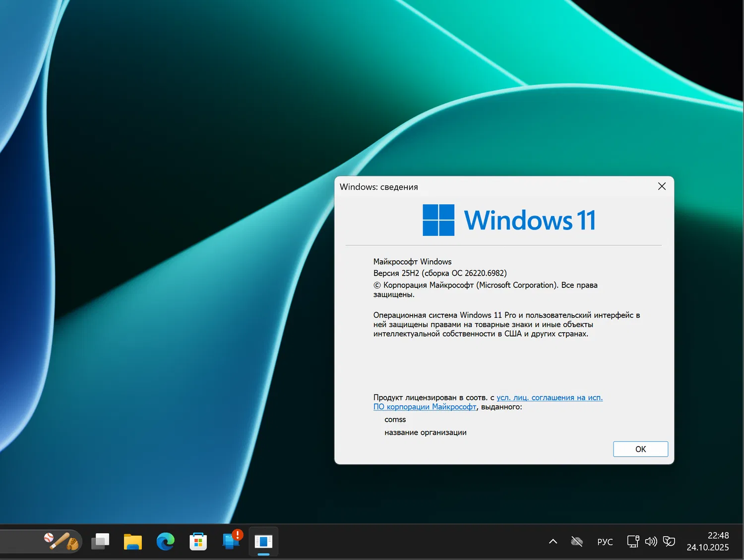The height and width of the screenshot is (560, 744).
Task: Launch Microsoft Store from the taskbar
Action: point(198,542)
